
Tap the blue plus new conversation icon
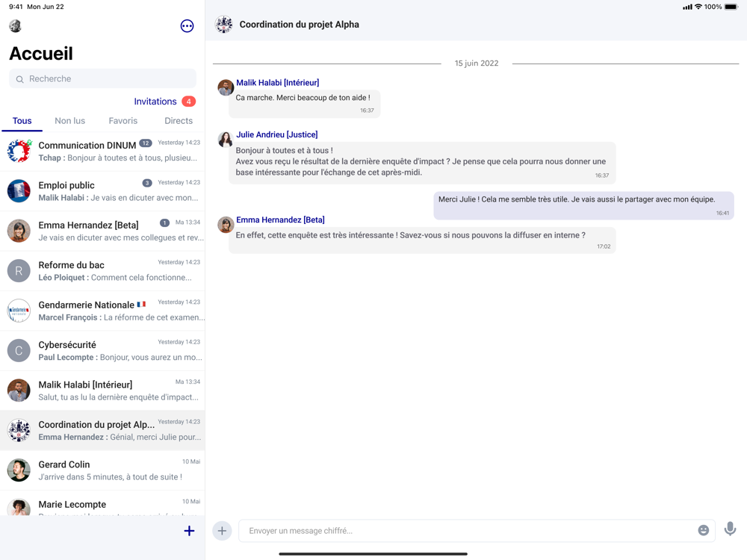click(x=189, y=530)
